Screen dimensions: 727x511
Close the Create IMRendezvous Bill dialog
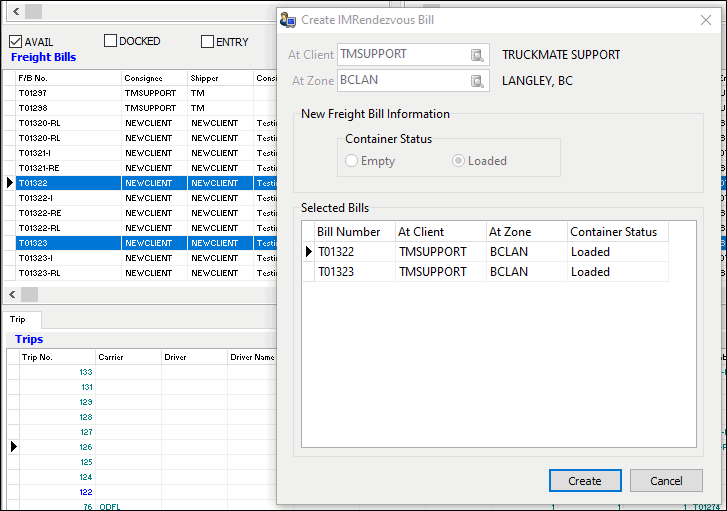(706, 20)
